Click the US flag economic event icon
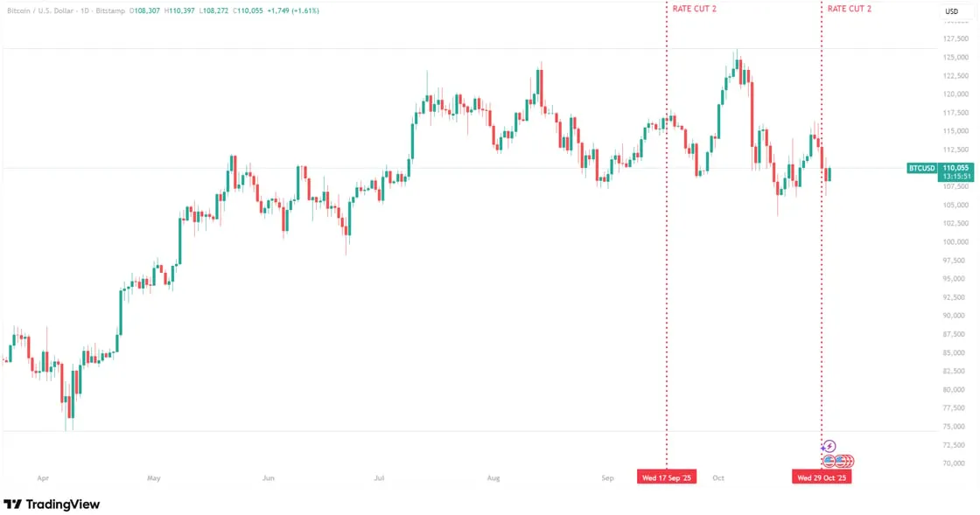 pos(829,461)
